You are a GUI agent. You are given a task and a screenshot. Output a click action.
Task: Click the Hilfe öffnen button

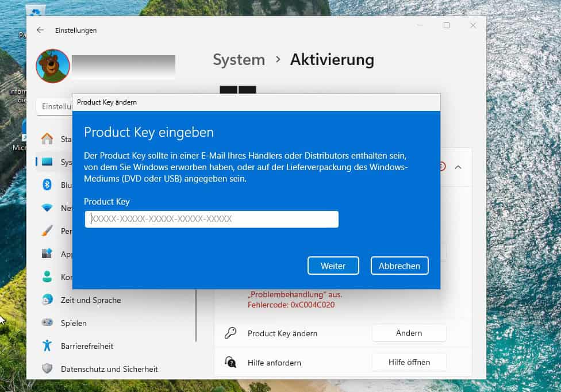[x=409, y=362]
